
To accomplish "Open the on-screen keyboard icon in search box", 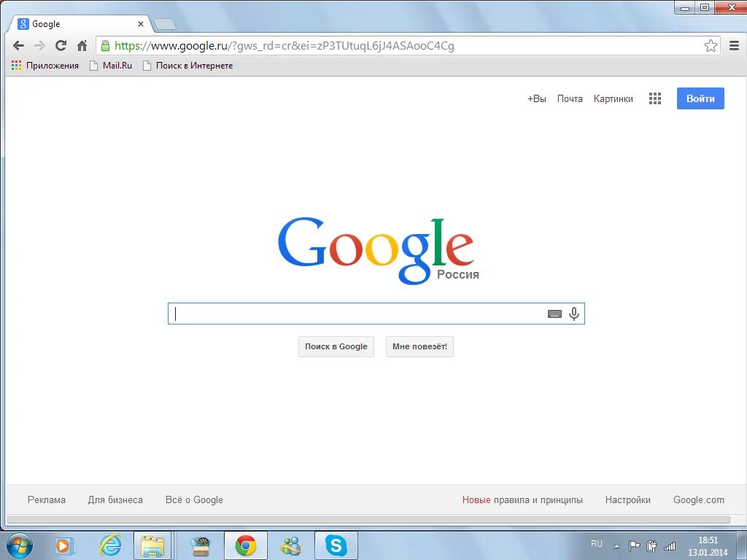I will 554,314.
